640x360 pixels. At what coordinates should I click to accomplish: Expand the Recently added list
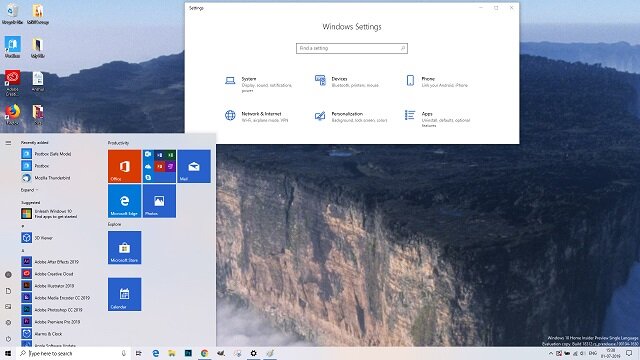click(29, 190)
